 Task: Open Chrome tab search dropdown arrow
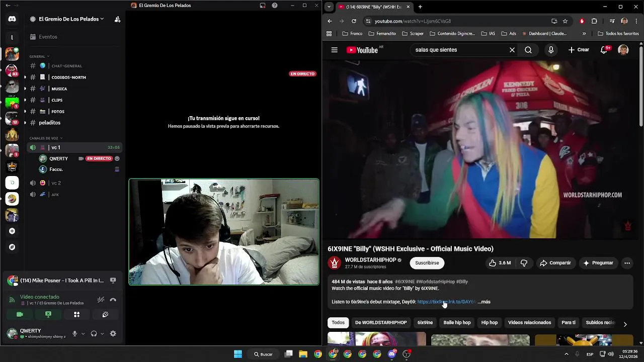point(329,7)
